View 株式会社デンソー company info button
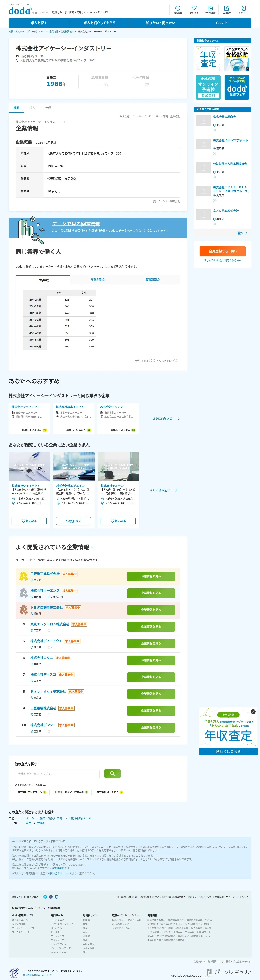Viewport: 260px width, 980px height. (x=151, y=727)
